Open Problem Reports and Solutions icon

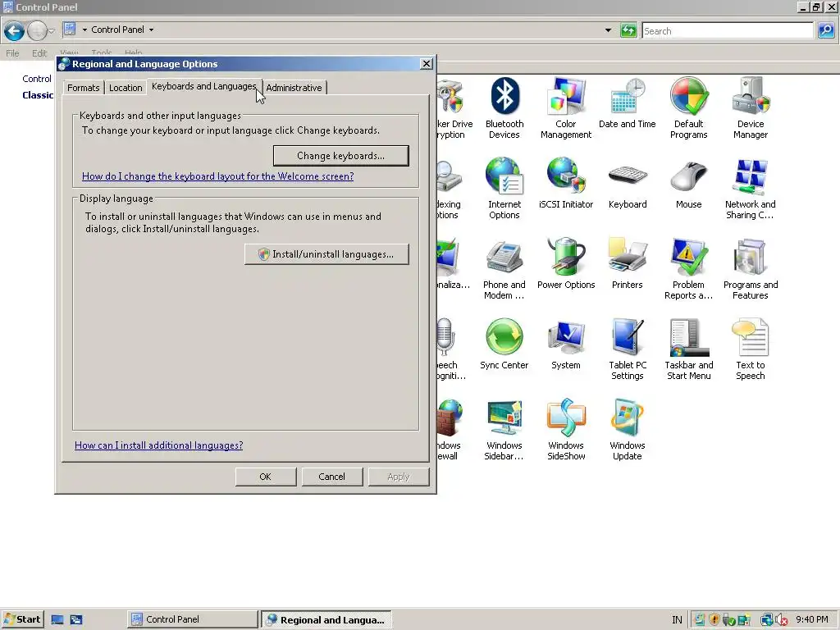click(x=689, y=269)
